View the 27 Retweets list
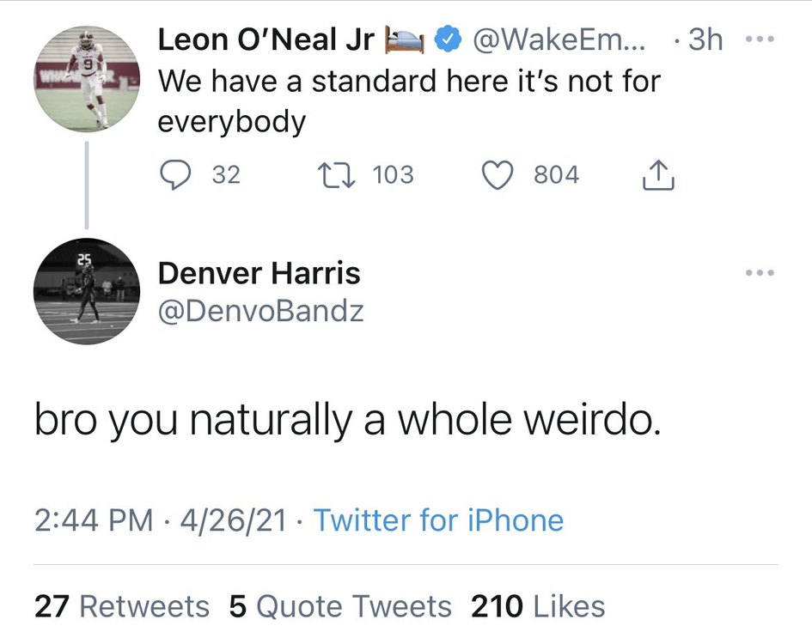Image resolution: width=812 pixels, height=644 pixels. (121, 606)
